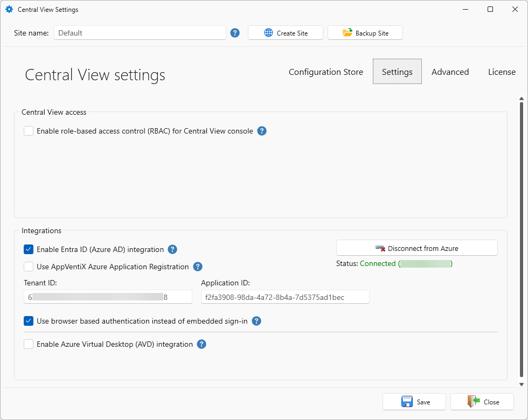Open help for browser based authentication option

(256, 321)
